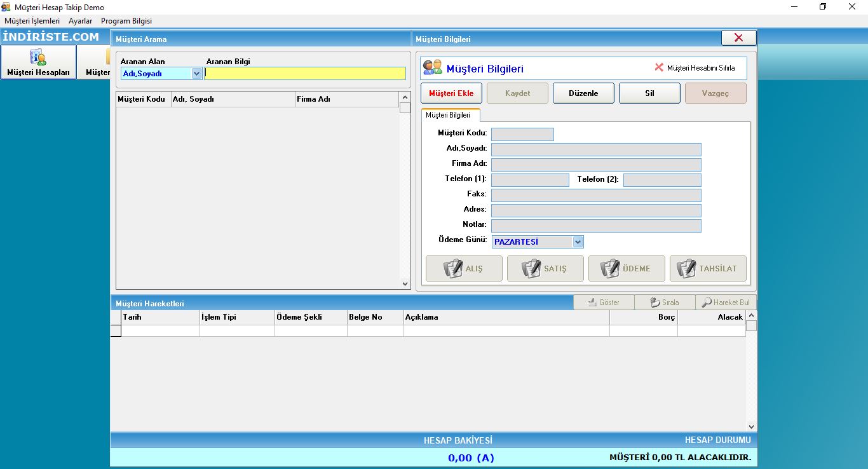Click the Belge No column header
Screen dimensions: 868x469
pos(376,317)
